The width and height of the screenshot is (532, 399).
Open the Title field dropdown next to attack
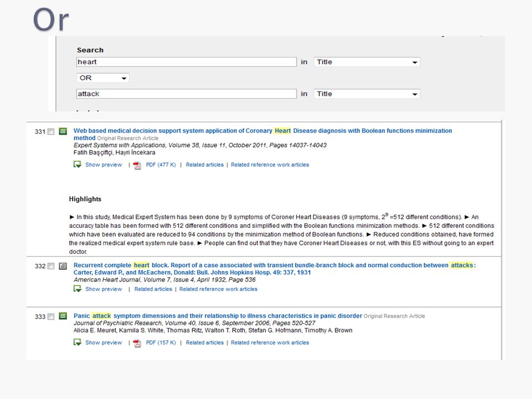(367, 94)
